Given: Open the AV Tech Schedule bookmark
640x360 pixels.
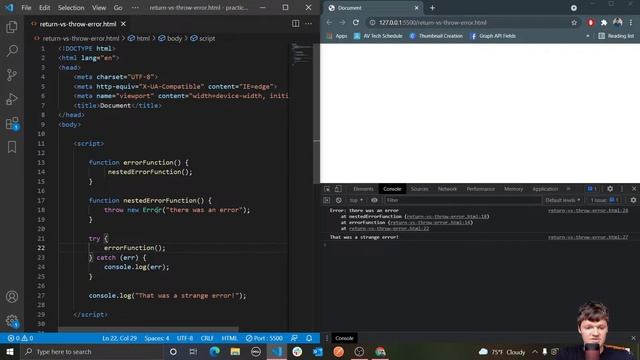Looking at the screenshot, I should (x=378, y=36).
